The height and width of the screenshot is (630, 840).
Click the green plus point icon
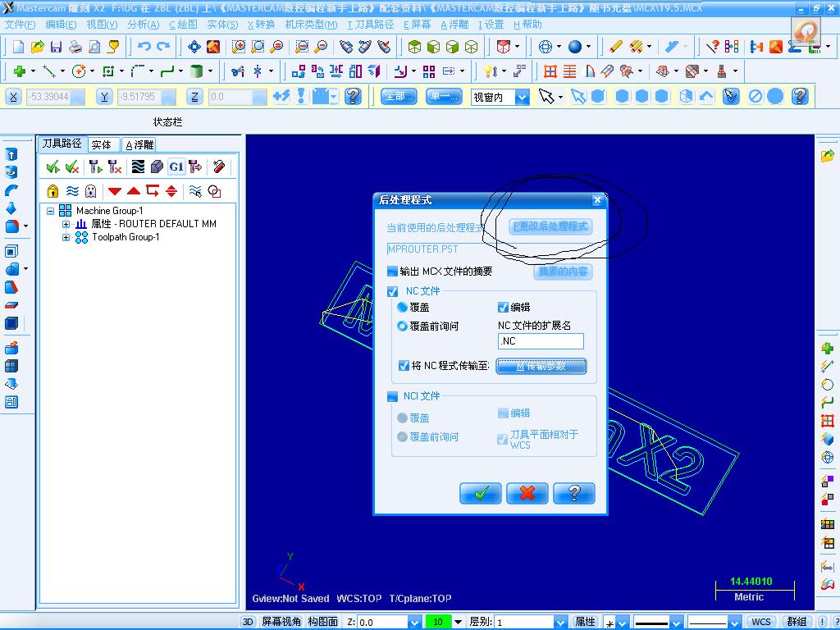tap(20, 71)
